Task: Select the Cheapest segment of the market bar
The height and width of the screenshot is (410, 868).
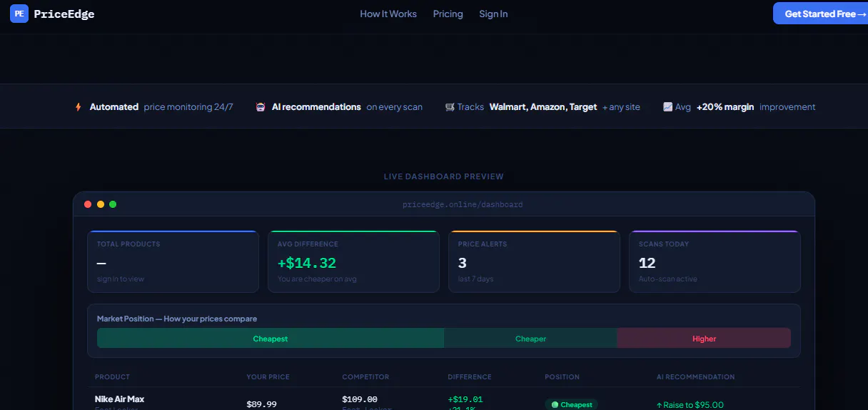Action: (x=271, y=339)
